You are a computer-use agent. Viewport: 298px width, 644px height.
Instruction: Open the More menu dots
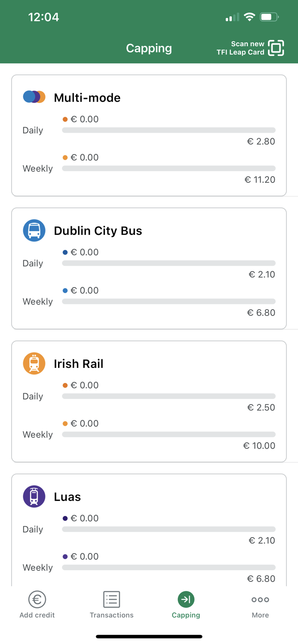(x=260, y=600)
